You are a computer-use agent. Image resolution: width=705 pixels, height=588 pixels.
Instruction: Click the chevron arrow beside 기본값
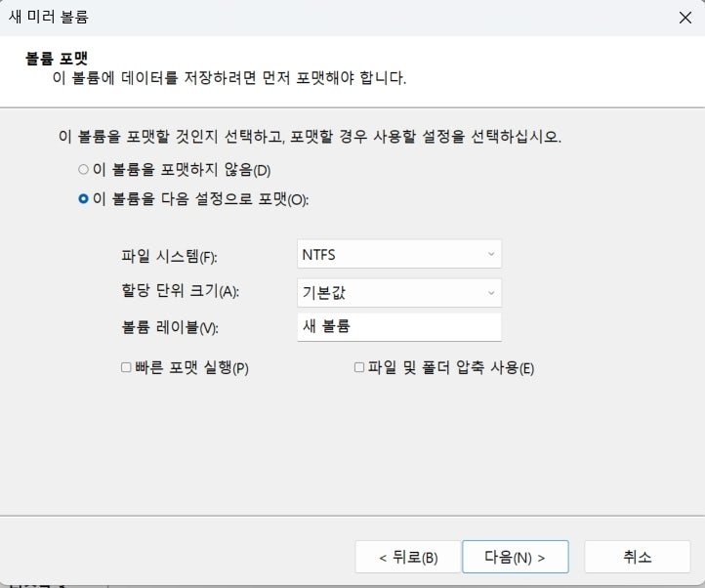tap(491, 293)
